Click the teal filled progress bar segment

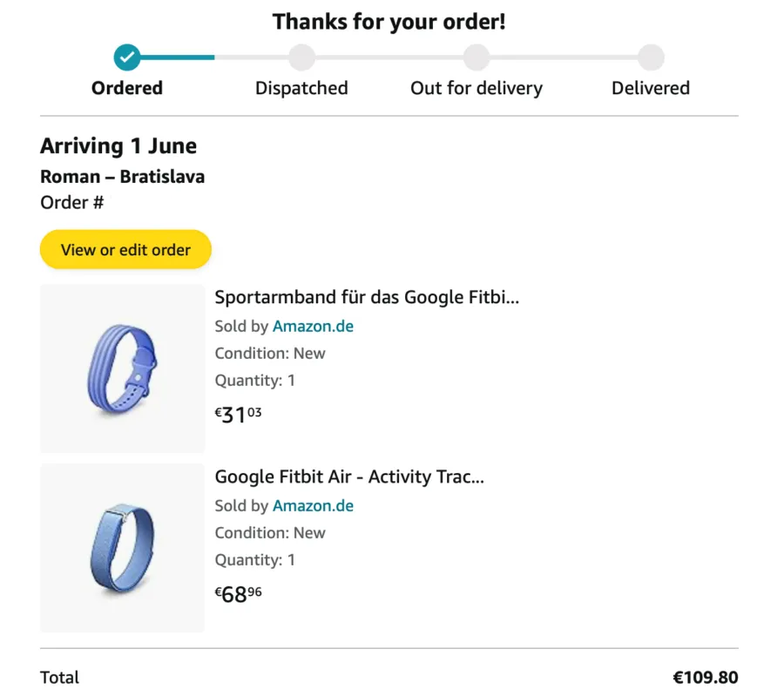(178, 57)
